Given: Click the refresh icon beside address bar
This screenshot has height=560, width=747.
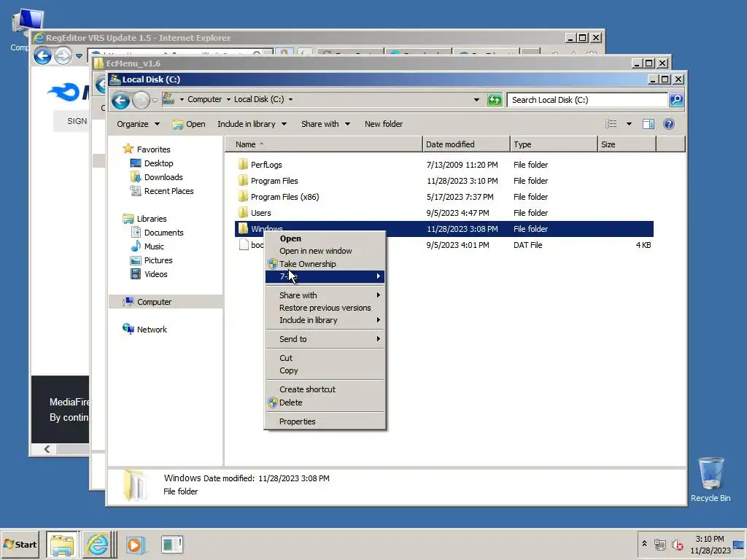Looking at the screenshot, I should click(495, 99).
